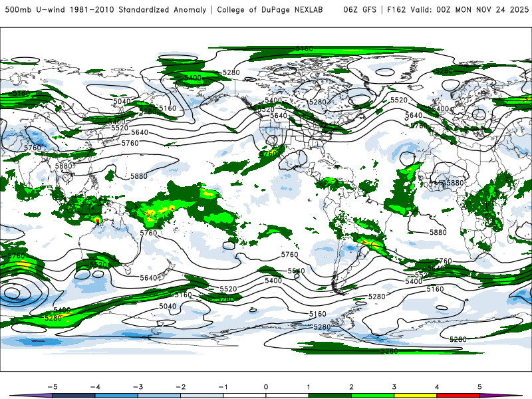Select the light blue -3 to -2 colorbar segment
This screenshot has width=532, height=399.
[x=159, y=396]
